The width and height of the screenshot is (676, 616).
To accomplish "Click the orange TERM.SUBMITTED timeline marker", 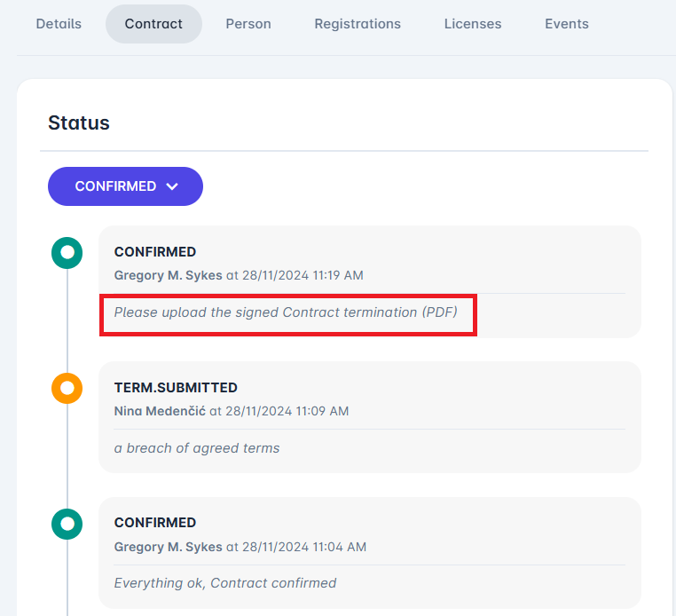I will click(67, 388).
